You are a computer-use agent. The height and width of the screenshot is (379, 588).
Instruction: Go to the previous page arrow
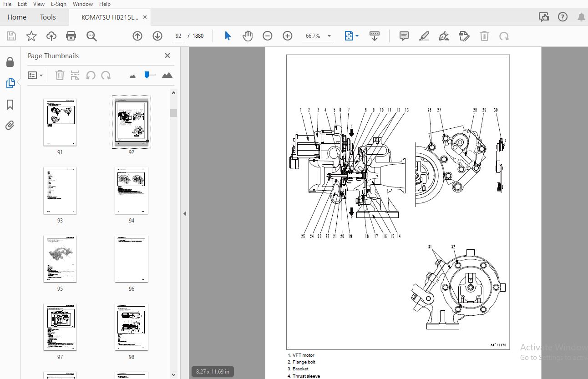137,36
